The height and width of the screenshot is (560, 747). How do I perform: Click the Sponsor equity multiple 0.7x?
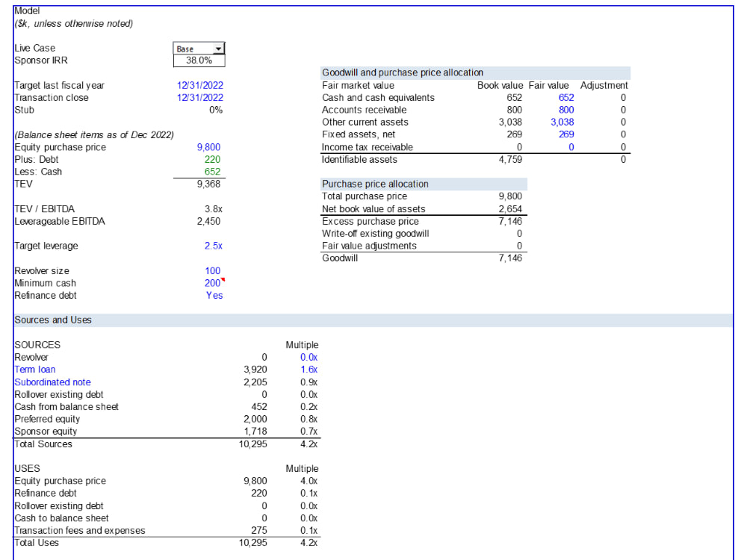[309, 432]
